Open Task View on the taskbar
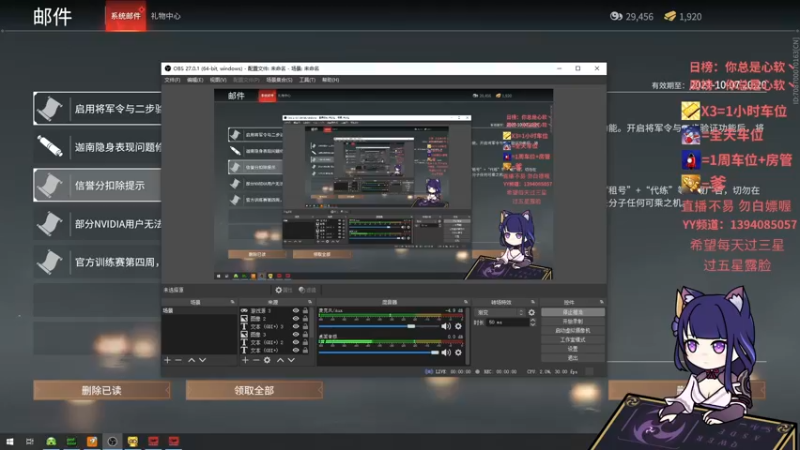This screenshot has width=800, height=450. 30,441
